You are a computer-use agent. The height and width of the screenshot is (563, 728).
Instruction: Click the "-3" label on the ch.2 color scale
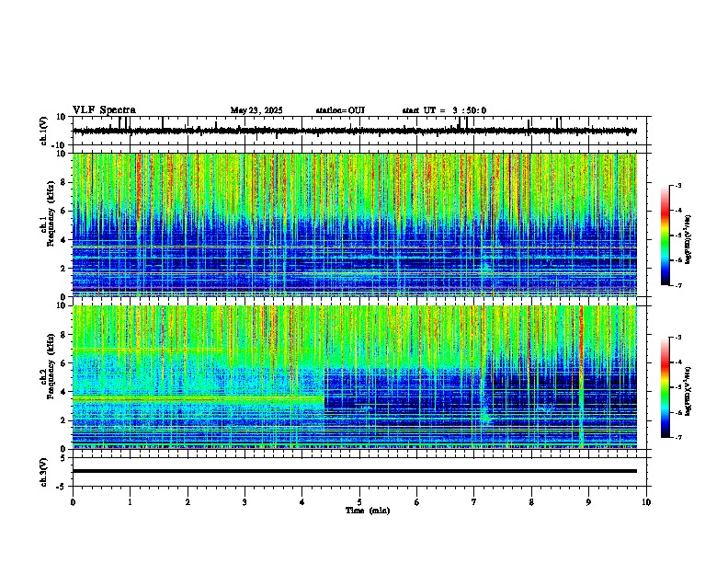(678, 338)
